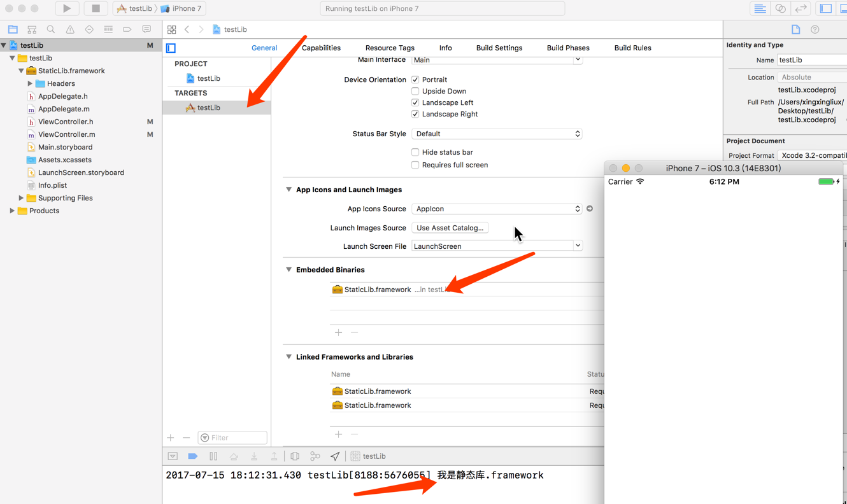Viewport: 847px width, 504px height.
Task: Toggle breakpoints activation icon
Action: (x=193, y=456)
